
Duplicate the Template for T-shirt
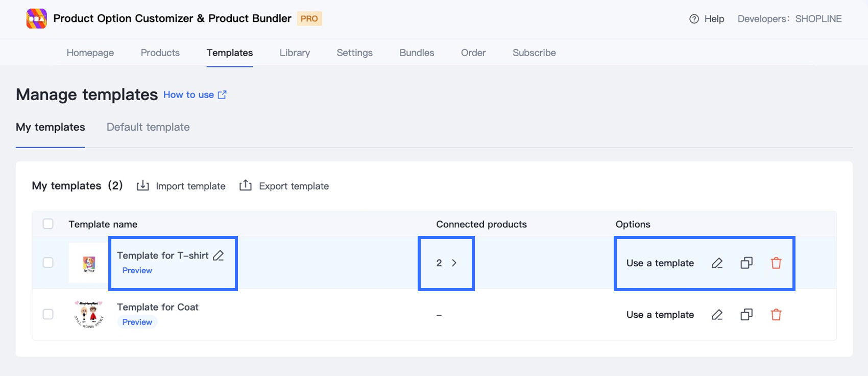point(746,263)
